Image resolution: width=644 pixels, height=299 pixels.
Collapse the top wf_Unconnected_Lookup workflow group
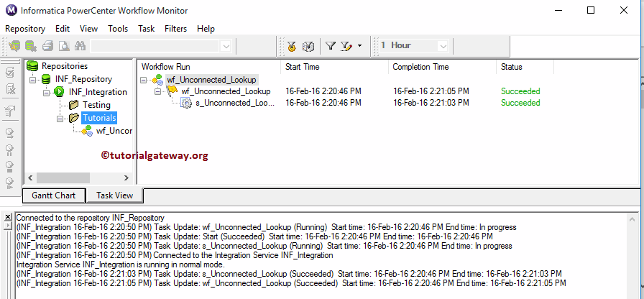144,80
